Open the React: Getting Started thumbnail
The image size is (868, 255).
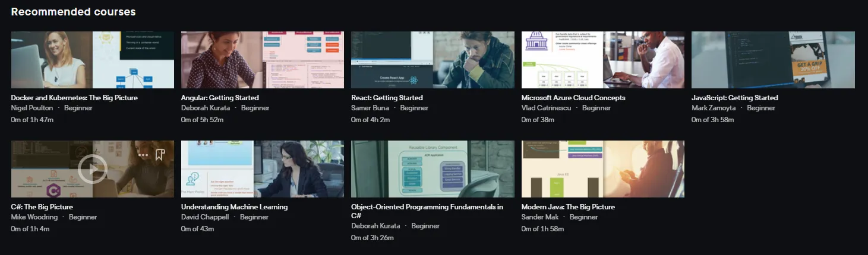pyautogui.click(x=433, y=60)
